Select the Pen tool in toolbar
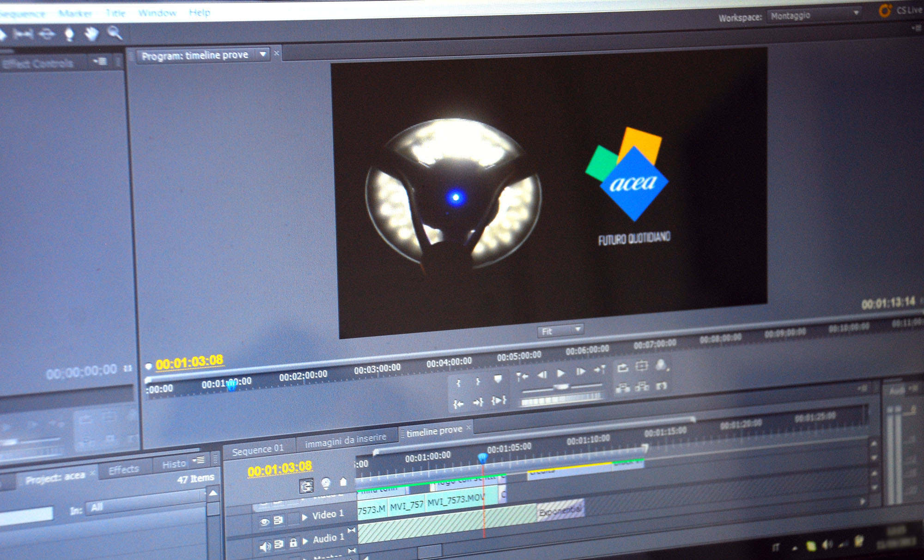The image size is (924, 560). coord(69,34)
